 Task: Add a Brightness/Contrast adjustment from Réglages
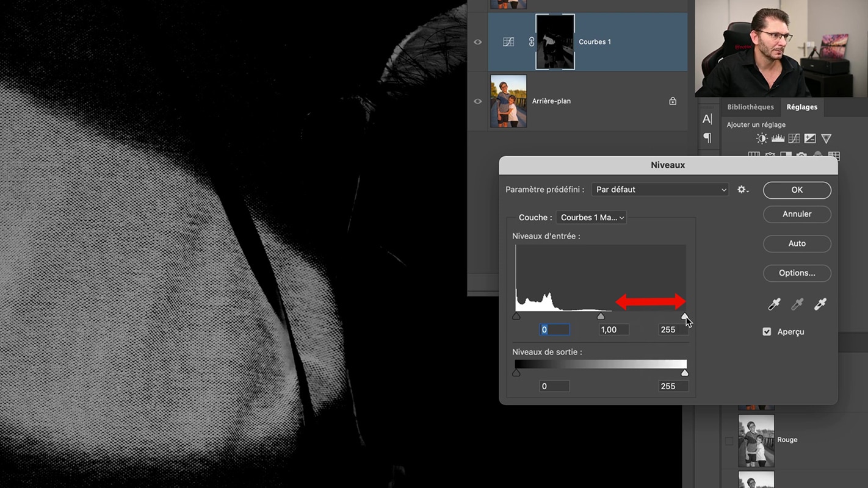coord(762,138)
